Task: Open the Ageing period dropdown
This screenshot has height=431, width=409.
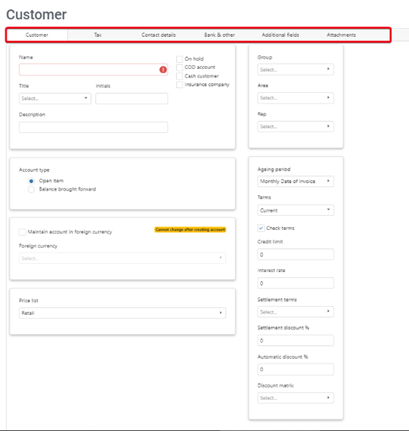Action: 295,181
